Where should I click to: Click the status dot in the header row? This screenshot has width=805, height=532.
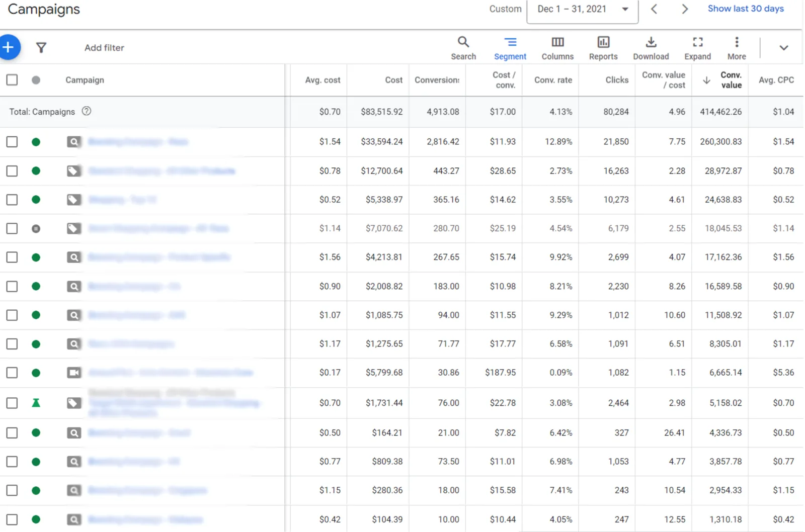tap(36, 80)
